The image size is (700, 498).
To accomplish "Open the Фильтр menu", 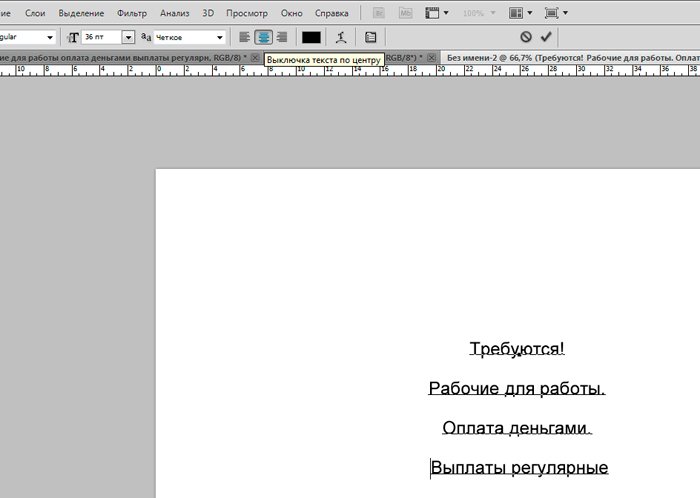I will 131,13.
